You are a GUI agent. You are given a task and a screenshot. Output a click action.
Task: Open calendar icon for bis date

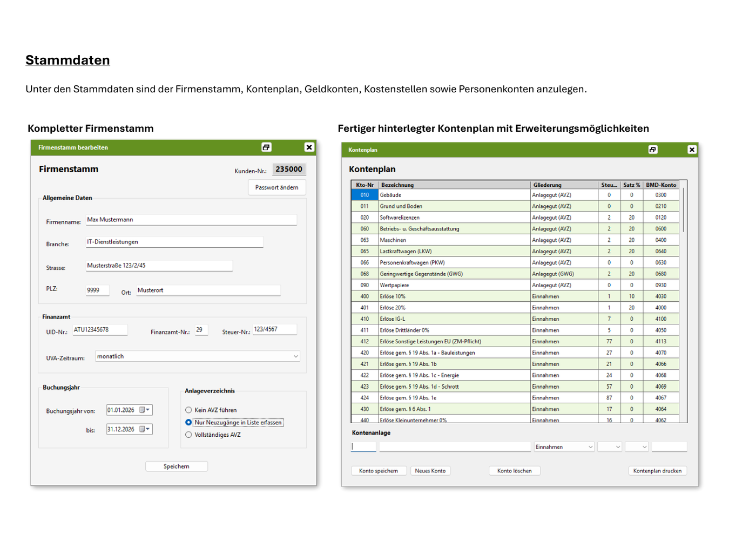(x=144, y=429)
